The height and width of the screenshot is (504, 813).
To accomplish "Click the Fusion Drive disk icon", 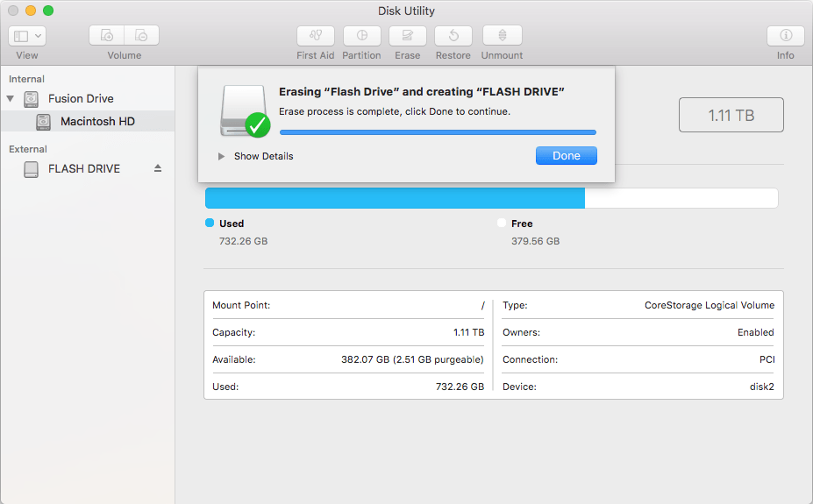I will tap(31, 98).
